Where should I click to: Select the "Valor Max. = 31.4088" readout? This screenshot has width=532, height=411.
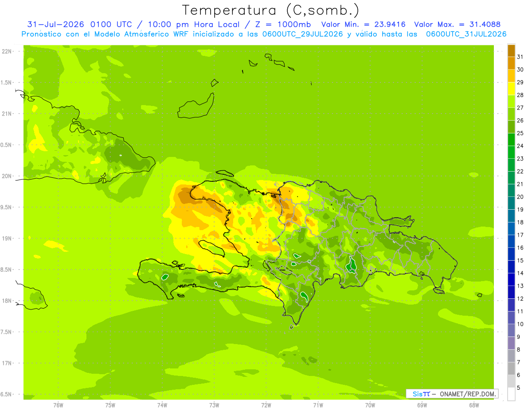pyautogui.click(x=458, y=24)
